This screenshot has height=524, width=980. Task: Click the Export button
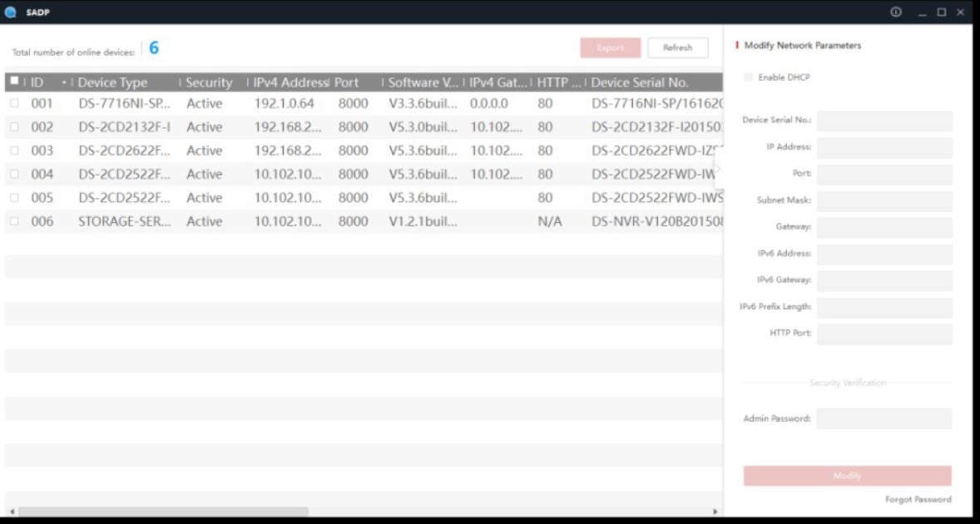(x=611, y=47)
